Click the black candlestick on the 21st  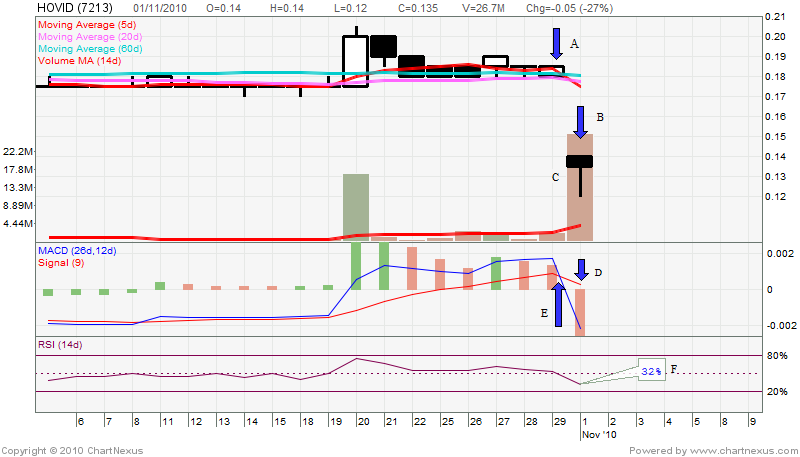[384, 46]
